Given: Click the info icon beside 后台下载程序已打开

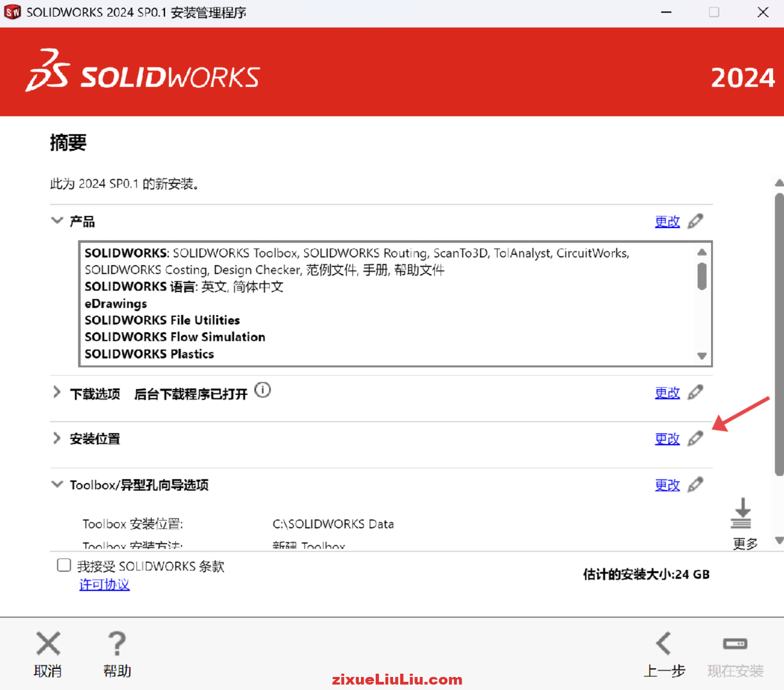Looking at the screenshot, I should coord(263,390).
